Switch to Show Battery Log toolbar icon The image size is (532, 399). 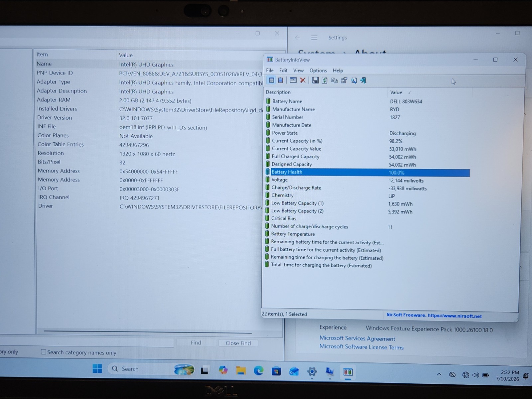pos(281,80)
